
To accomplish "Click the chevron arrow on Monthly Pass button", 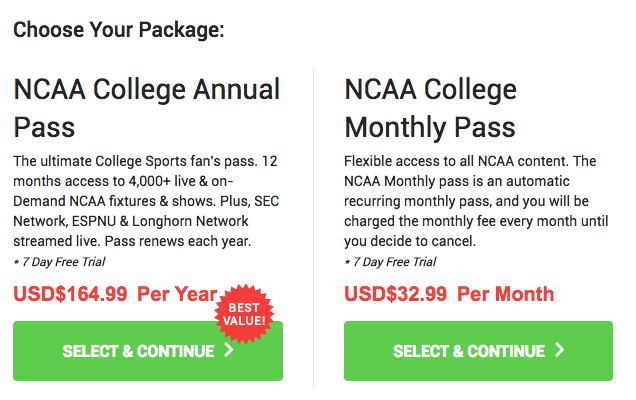I will 560,350.
